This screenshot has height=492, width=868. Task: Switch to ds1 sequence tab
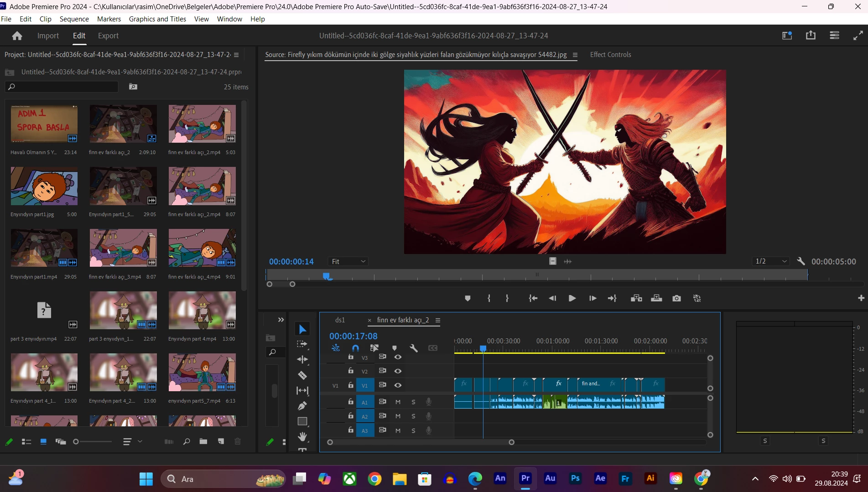[x=340, y=320]
